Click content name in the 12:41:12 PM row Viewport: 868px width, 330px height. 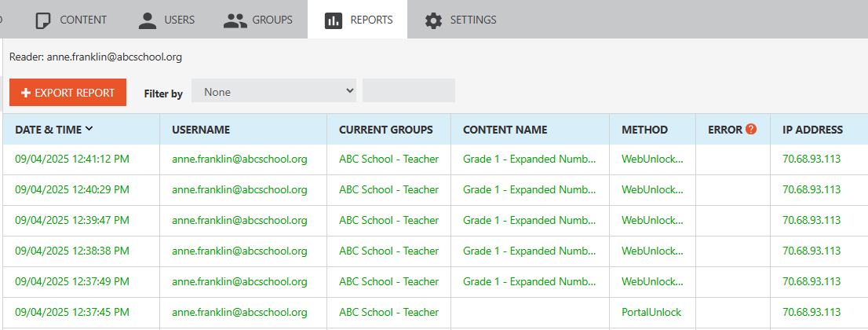pyautogui.click(x=529, y=159)
